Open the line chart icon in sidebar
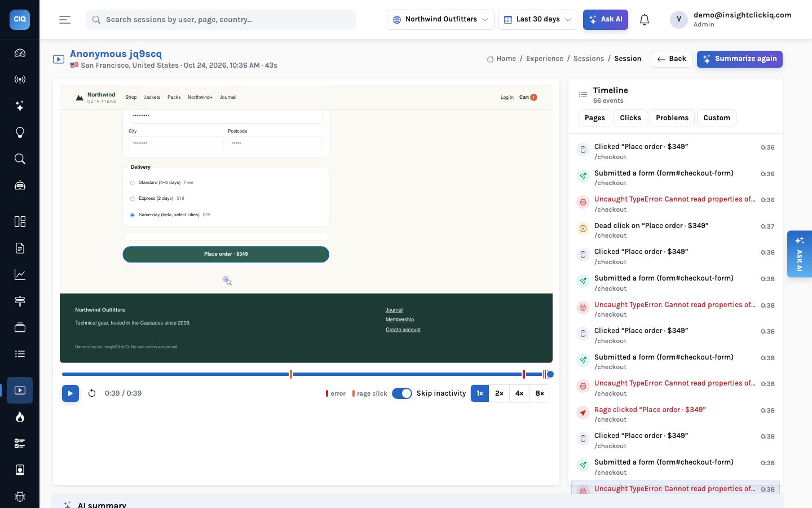The image size is (812, 508). tap(20, 274)
